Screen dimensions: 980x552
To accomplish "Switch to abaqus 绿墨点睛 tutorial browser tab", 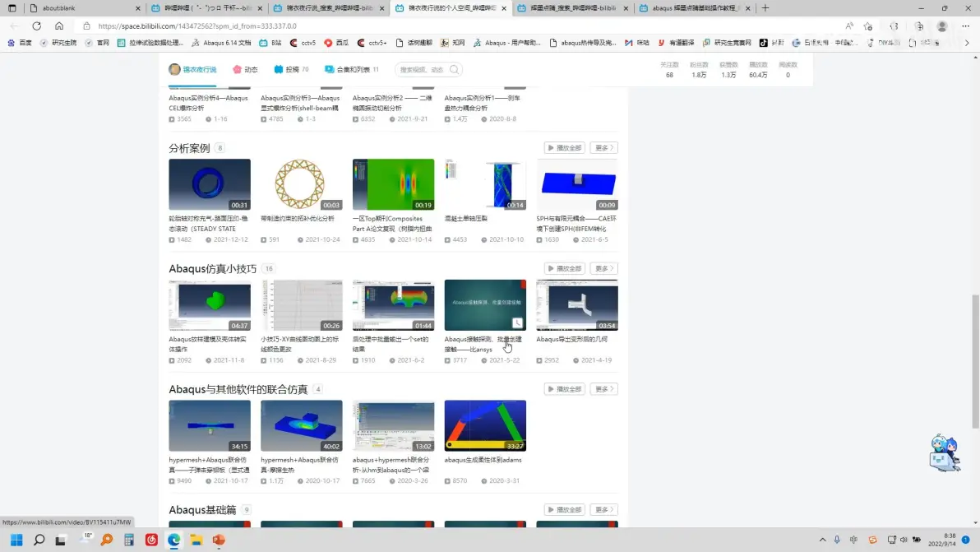I will tap(695, 8).
